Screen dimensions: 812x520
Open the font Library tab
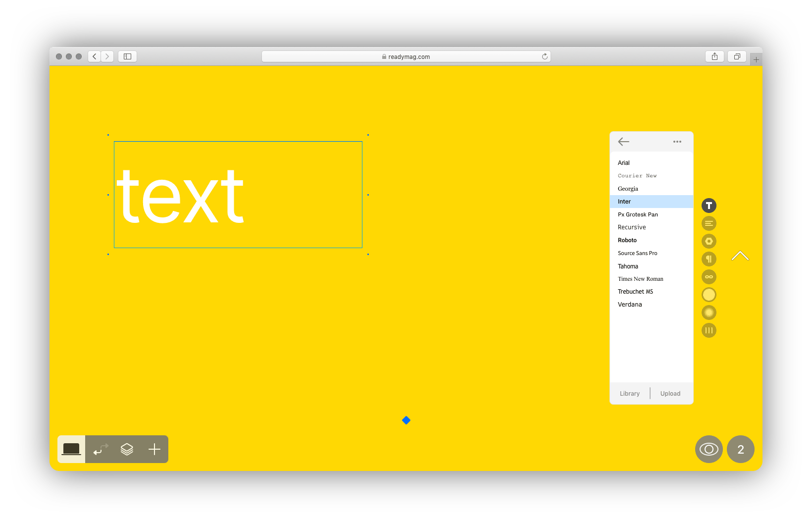tap(630, 394)
